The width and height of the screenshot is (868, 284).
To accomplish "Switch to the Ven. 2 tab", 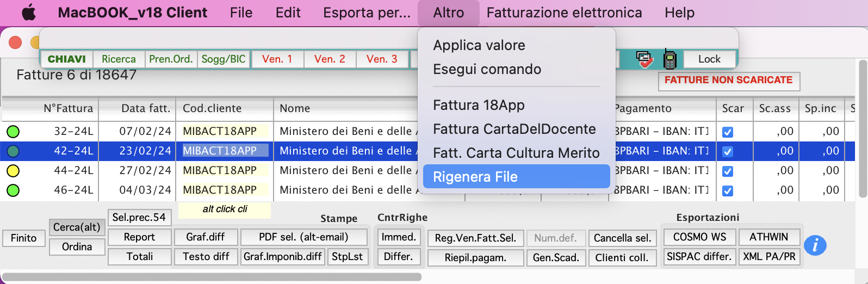I will point(330,59).
